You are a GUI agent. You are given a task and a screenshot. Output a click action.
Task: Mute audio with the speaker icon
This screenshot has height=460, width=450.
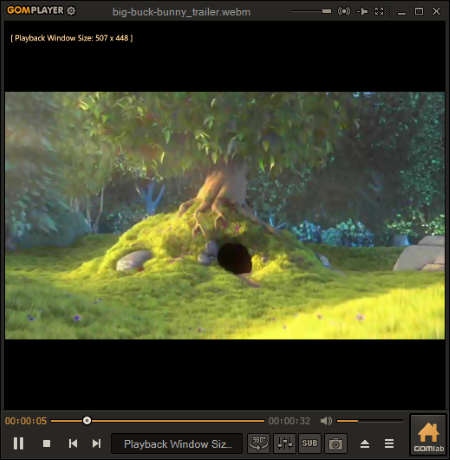click(326, 421)
